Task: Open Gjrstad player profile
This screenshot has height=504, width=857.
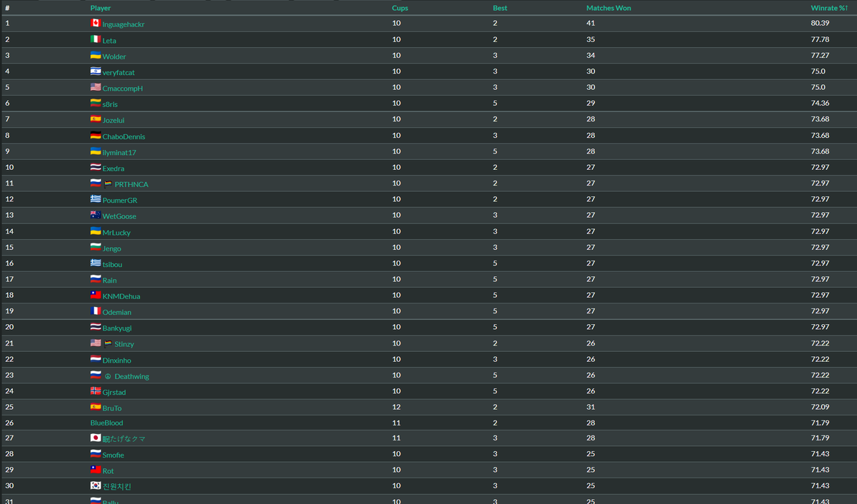Action: pos(114,392)
